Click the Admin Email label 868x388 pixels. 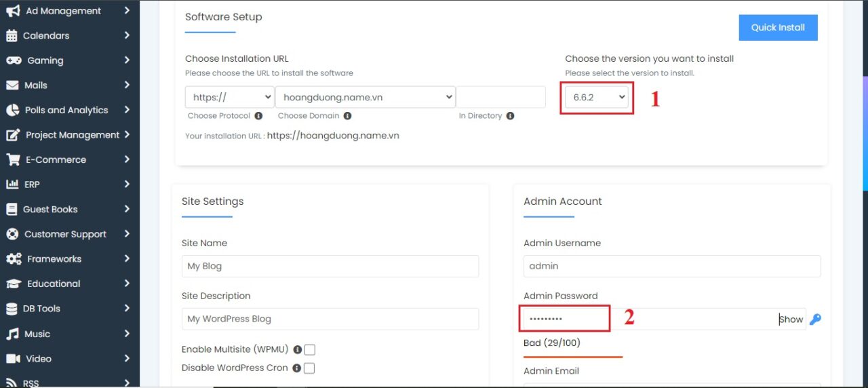click(551, 371)
